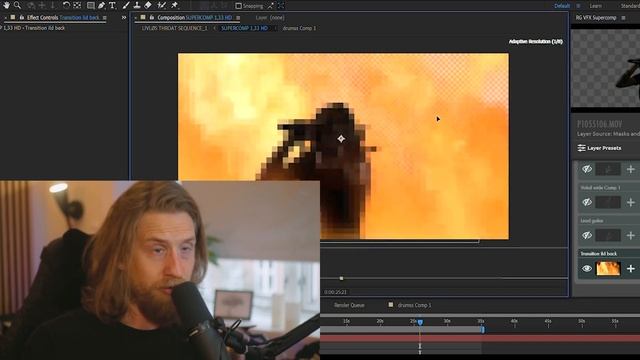Viewport: 640px width, 360px height.
Task: Switch to drumss Comp 1 timeline tab
Action: coord(414,305)
